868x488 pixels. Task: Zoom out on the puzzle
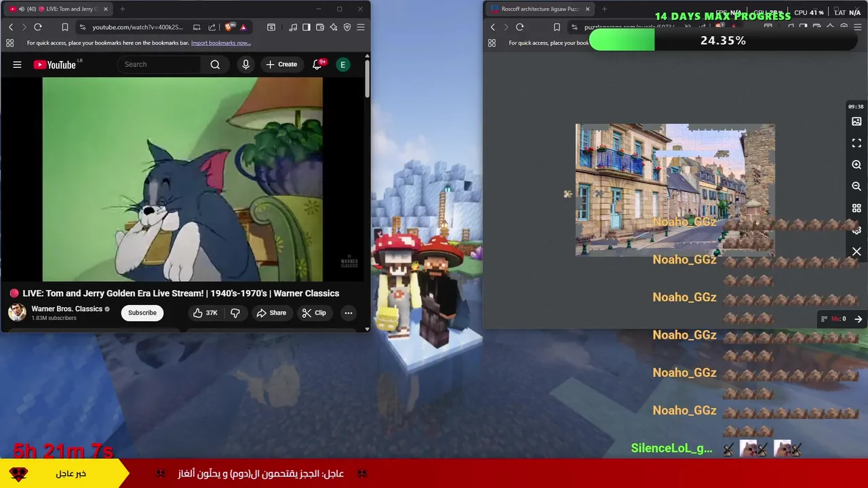[856, 186]
